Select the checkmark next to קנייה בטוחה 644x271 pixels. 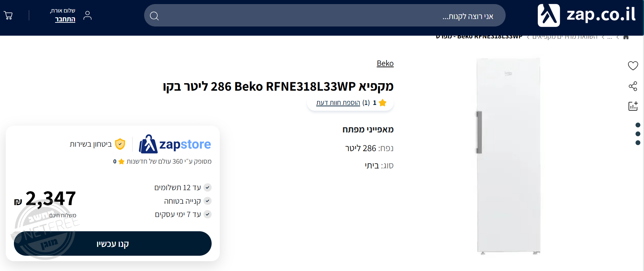click(x=207, y=201)
